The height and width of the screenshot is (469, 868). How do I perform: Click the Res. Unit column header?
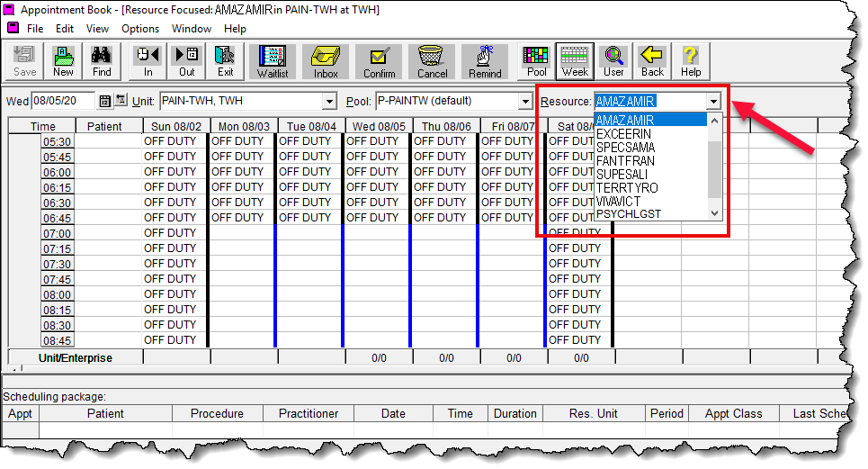[593, 413]
